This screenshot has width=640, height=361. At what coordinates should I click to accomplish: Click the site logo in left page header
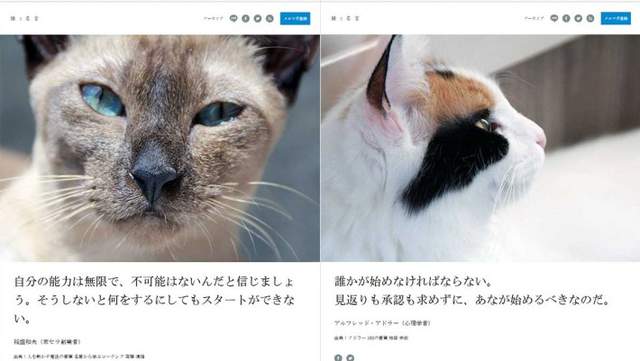(x=24, y=18)
